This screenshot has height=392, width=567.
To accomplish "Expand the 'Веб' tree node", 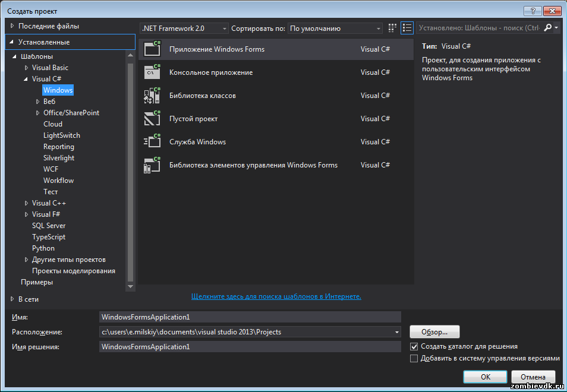I will coord(37,102).
